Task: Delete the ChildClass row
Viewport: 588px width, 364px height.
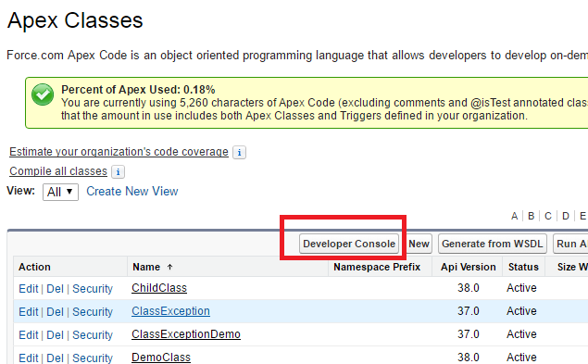Action: click(56, 289)
